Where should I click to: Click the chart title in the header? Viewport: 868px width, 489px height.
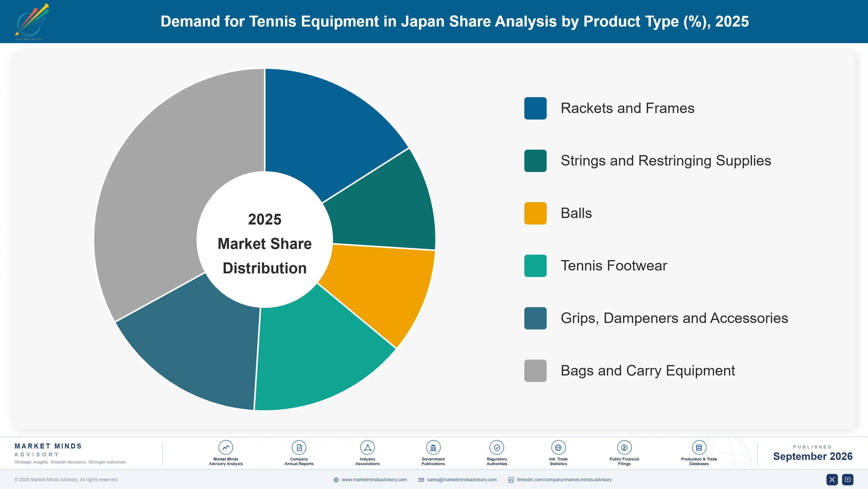(x=455, y=21)
